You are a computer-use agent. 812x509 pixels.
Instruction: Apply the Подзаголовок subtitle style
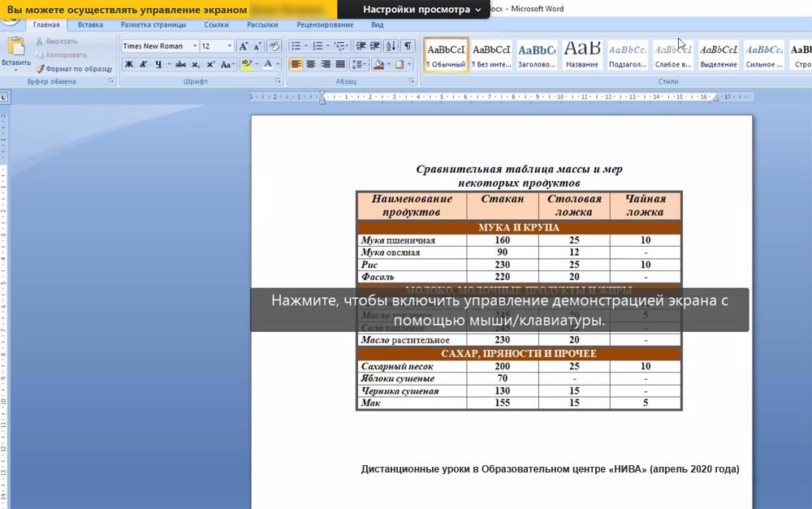628,55
